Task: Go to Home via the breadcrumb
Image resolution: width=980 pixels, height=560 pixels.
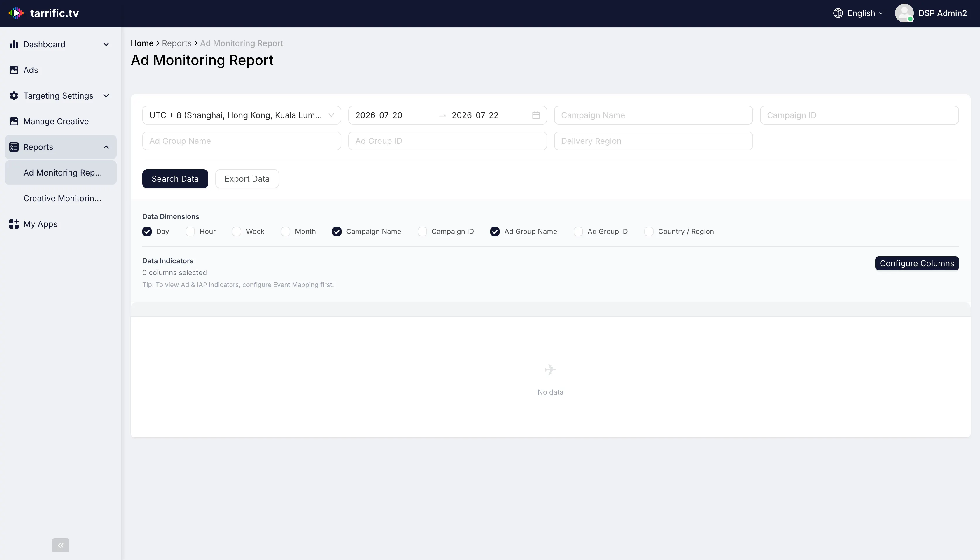Action: point(142,43)
